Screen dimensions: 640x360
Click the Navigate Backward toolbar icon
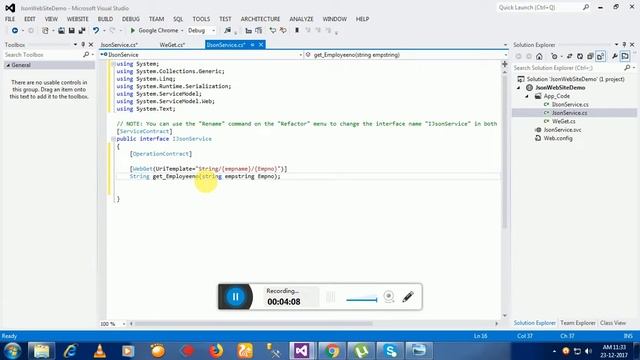(15, 31)
